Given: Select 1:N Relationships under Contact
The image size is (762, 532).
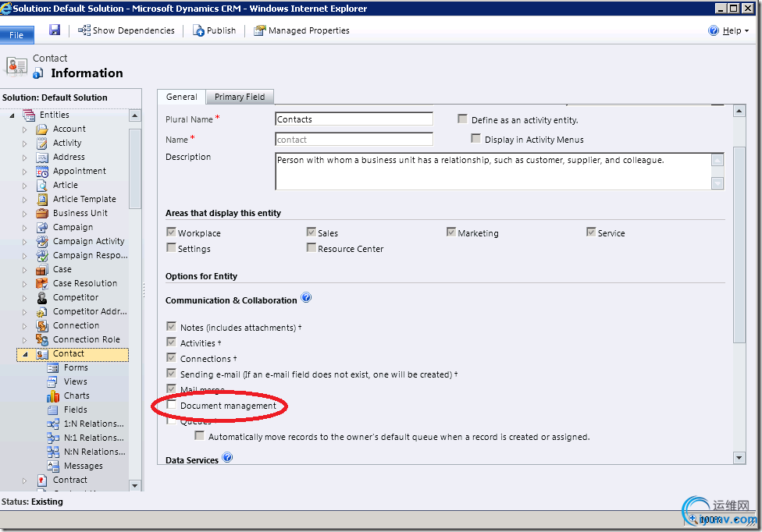Looking at the screenshot, I should [x=94, y=424].
